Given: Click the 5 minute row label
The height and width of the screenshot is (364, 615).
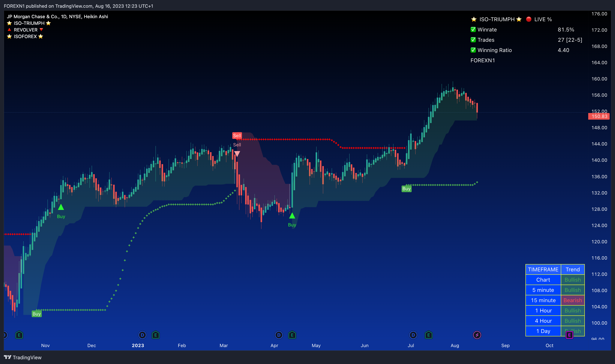Looking at the screenshot, I should 543,290.
